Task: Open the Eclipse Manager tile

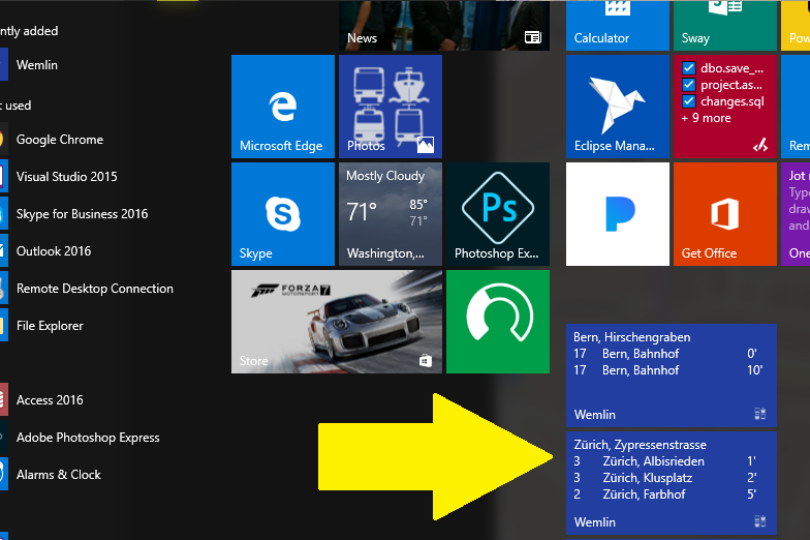Action: pos(617,106)
